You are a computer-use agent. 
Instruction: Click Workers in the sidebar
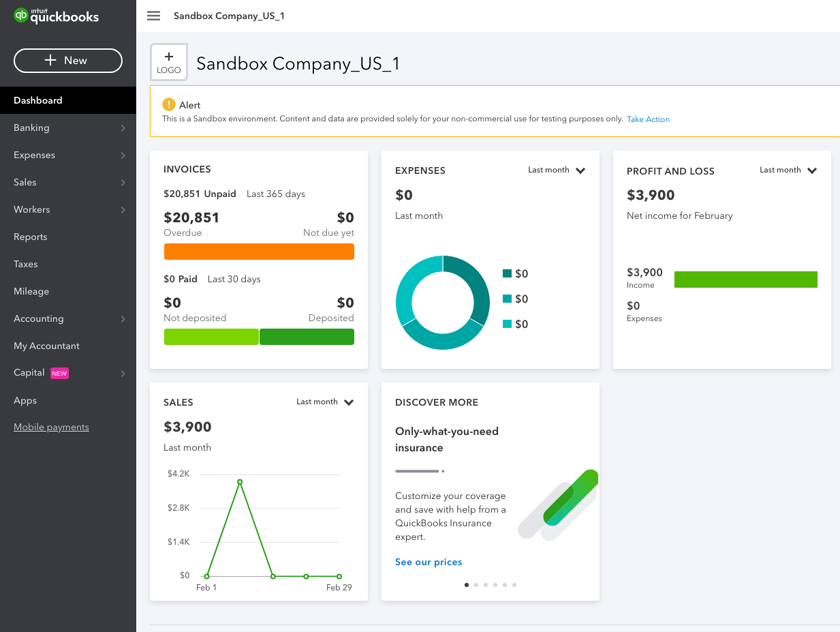point(32,209)
